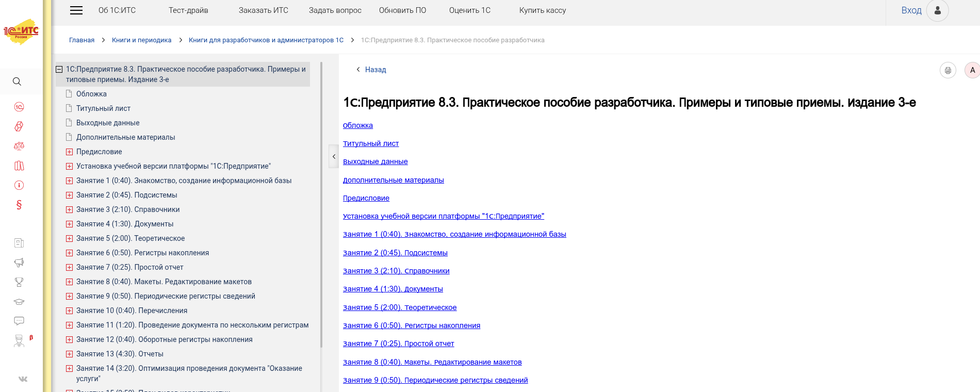Open the 'Об 1С:ИТС' menu item
The height and width of the screenshot is (392, 980).
tap(117, 10)
